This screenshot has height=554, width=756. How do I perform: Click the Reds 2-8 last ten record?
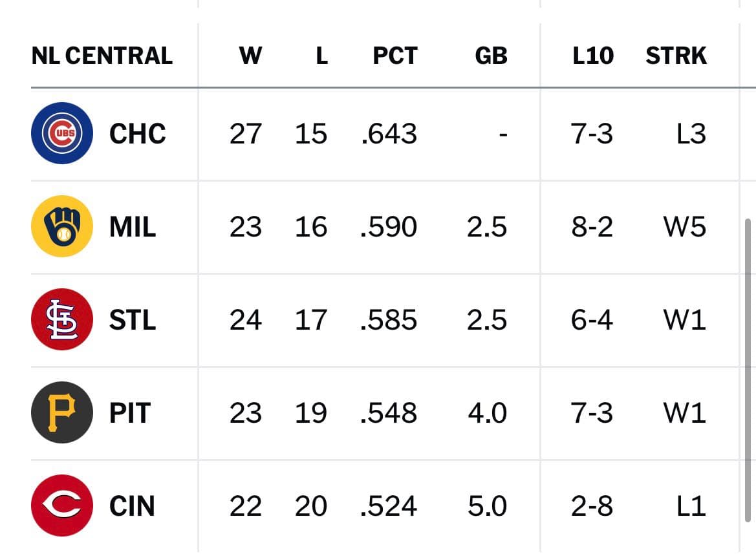click(x=592, y=506)
